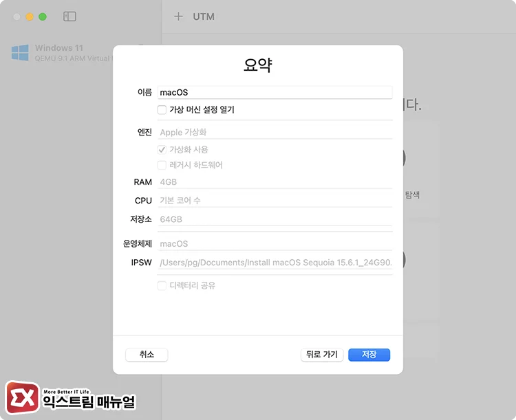This screenshot has height=420, width=516.
Task: Toggle the 가상화 사용 checkbox
Action: click(162, 150)
